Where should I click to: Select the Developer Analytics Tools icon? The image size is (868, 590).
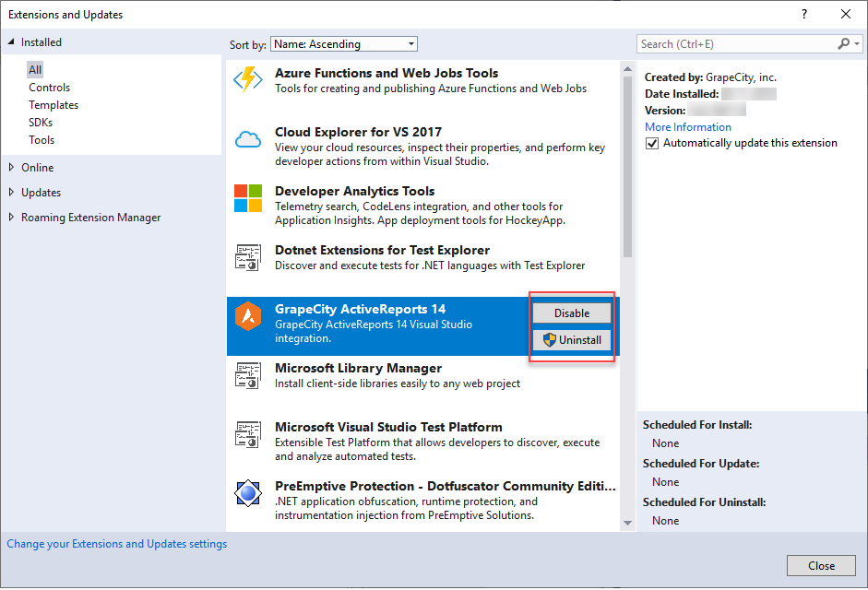coord(247,199)
